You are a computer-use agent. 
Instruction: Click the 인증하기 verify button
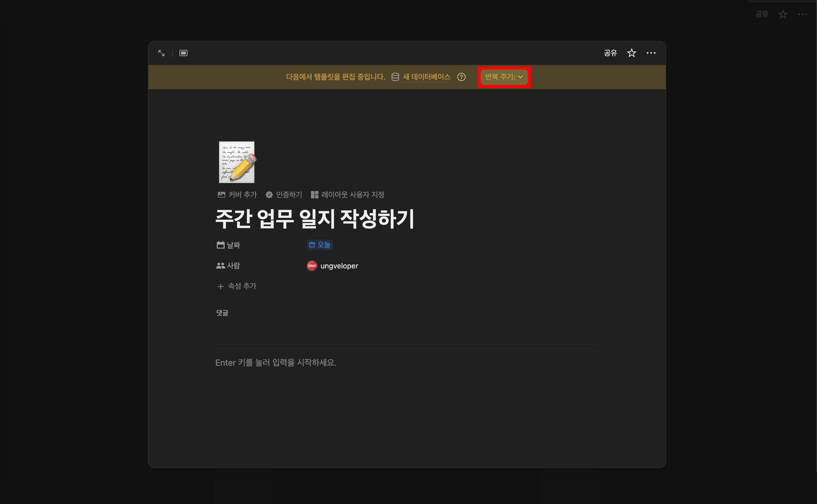click(284, 195)
